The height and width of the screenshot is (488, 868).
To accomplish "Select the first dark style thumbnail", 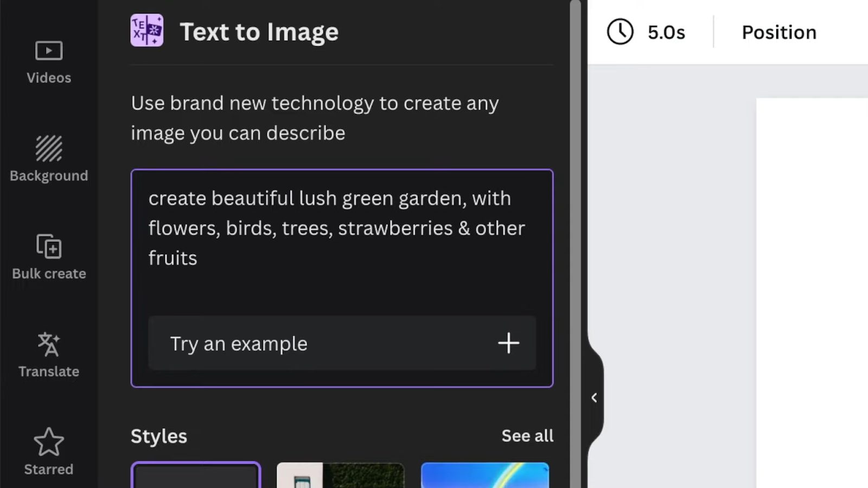I will coord(196,475).
